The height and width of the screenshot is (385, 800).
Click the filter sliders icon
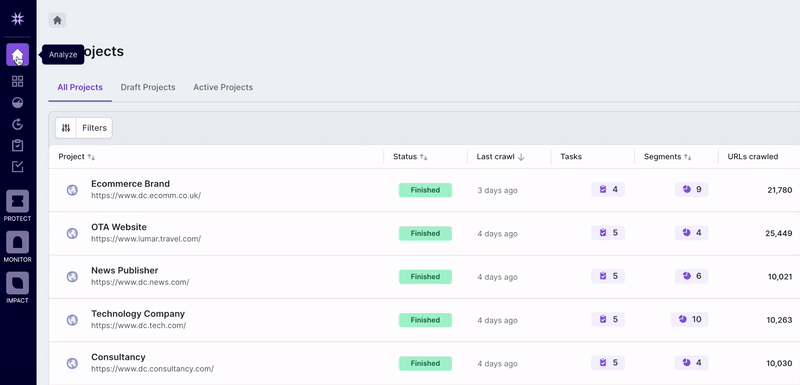65,128
